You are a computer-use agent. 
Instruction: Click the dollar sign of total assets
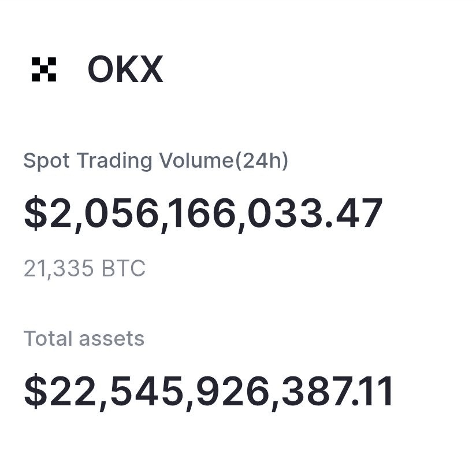[x=35, y=391]
